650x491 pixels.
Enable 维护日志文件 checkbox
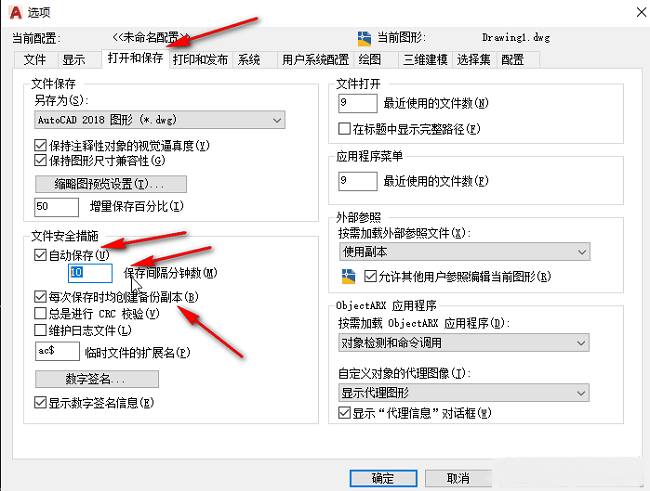click(40, 330)
